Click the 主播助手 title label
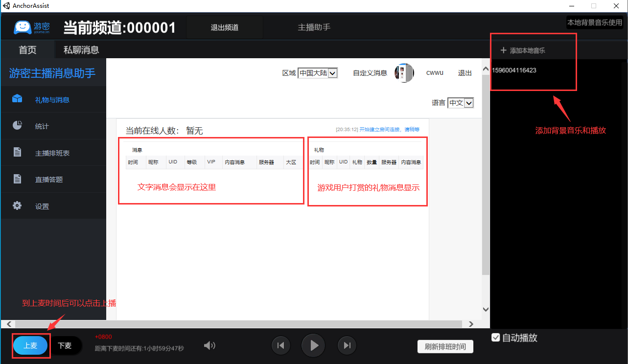628x364 pixels. (x=314, y=27)
